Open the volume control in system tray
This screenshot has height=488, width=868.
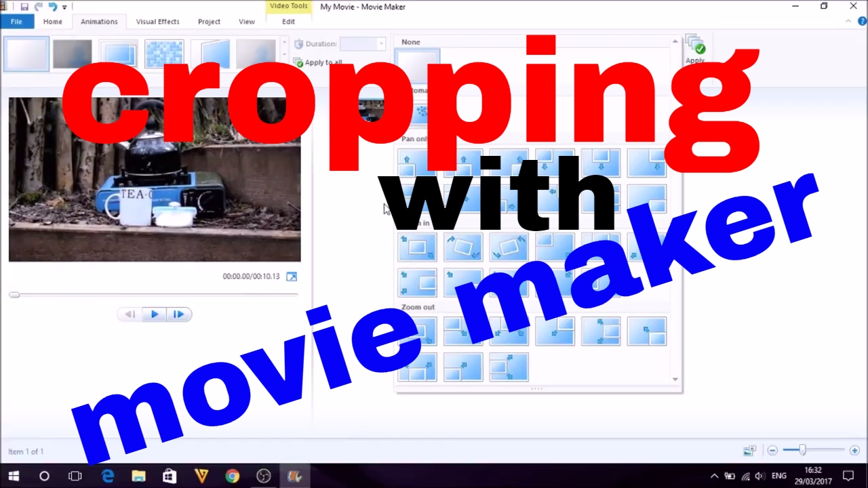pos(759,476)
